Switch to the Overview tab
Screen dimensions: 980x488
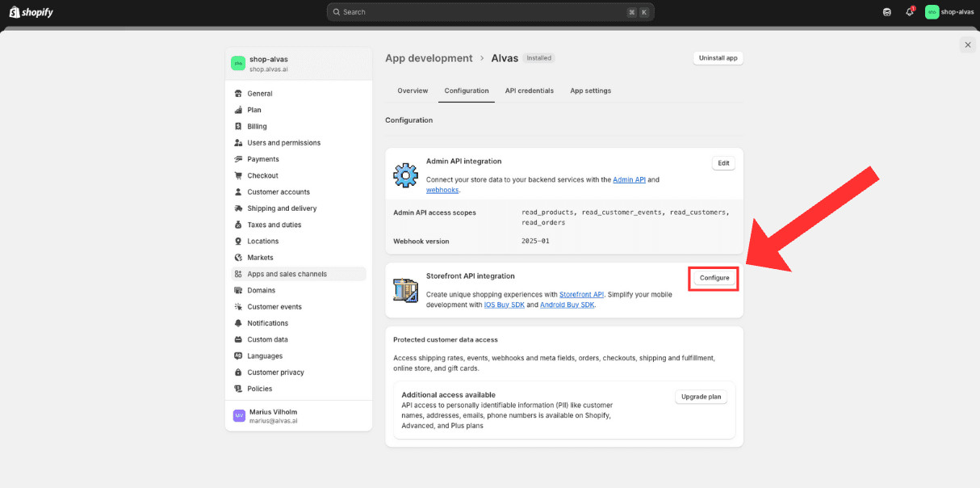(413, 90)
